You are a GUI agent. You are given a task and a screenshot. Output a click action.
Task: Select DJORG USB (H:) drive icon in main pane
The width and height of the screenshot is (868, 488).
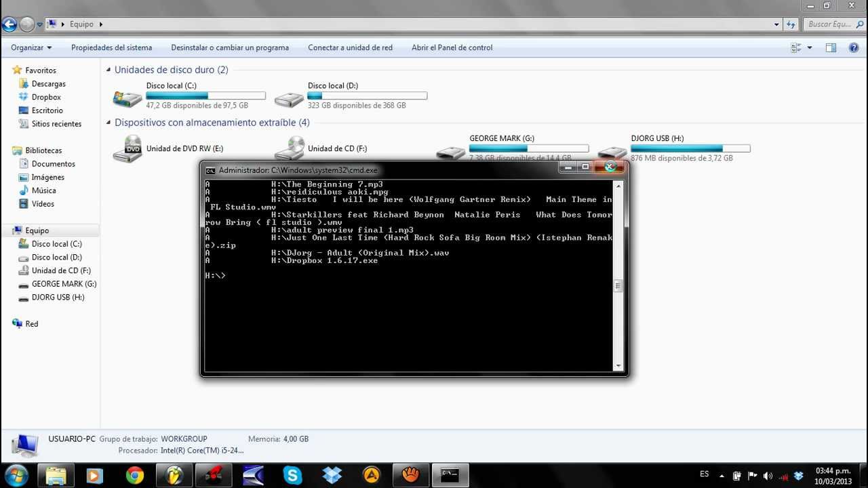pyautogui.click(x=612, y=153)
